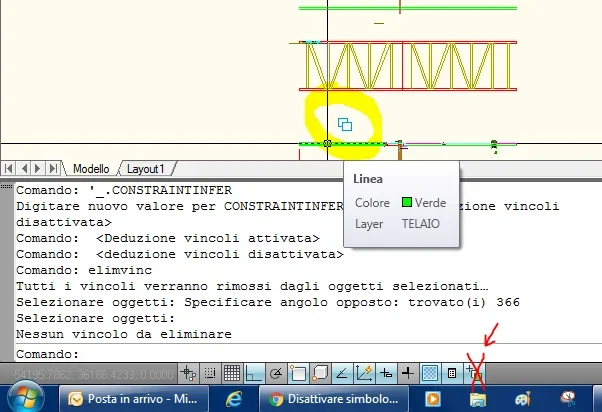Click 'Nessun vincolo da eliminare' line
602x412 pixels.
point(124,334)
